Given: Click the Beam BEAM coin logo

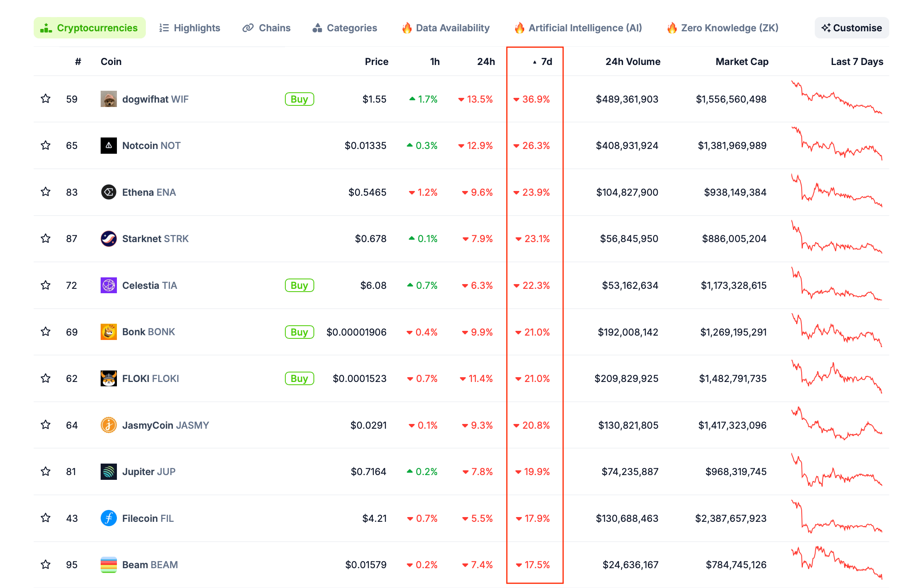Looking at the screenshot, I should click(x=109, y=565).
